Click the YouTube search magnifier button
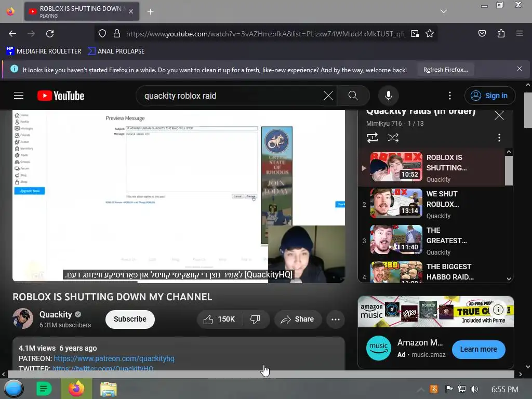The image size is (532, 399). pos(353,96)
